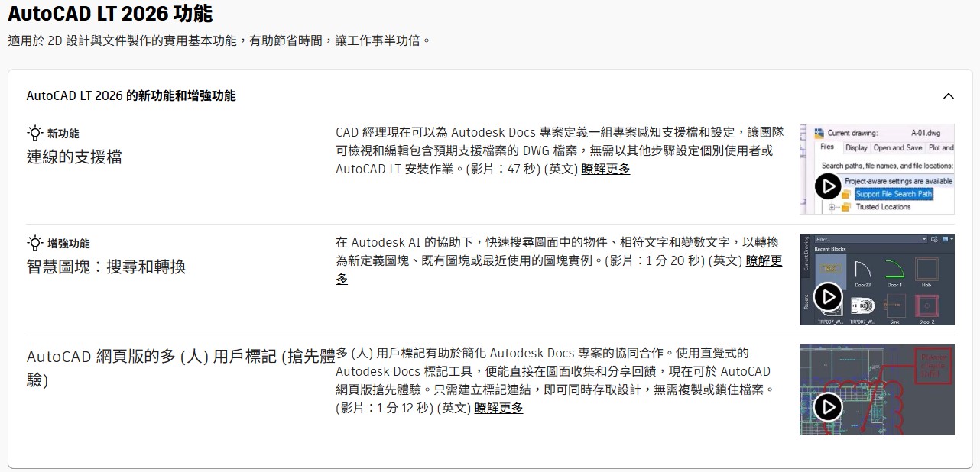Open 瞭解更多 link for 連線的支援檔
Screen dimensions: 980x472
pos(605,170)
